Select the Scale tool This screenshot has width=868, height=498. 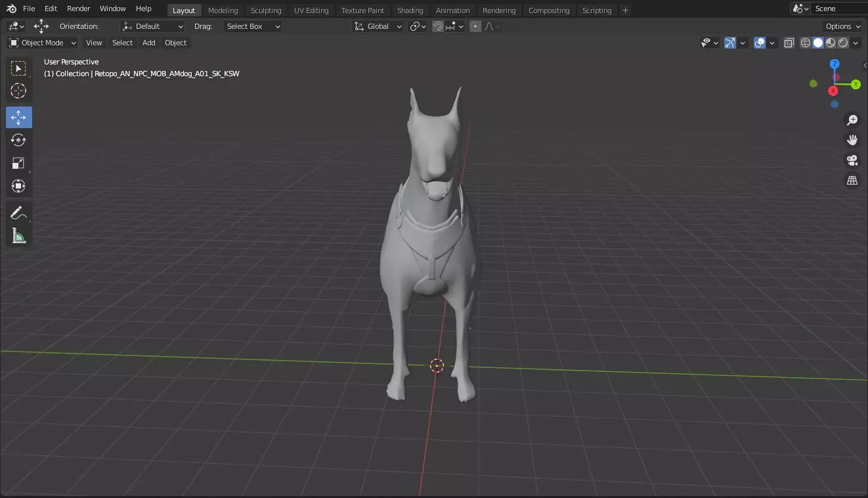18,164
